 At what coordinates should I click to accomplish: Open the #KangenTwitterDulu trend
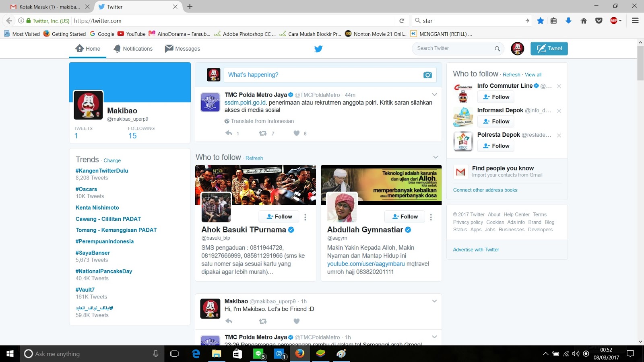tap(102, 171)
